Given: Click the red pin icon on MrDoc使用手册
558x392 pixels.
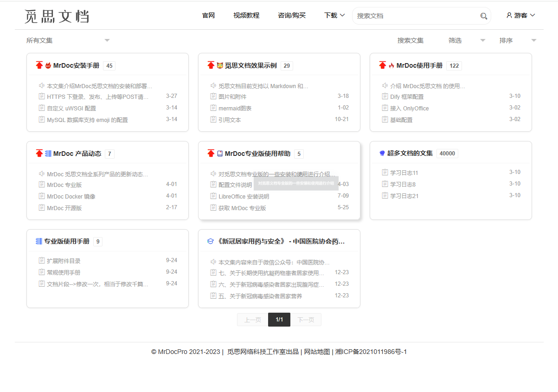Looking at the screenshot, I should [x=383, y=65].
